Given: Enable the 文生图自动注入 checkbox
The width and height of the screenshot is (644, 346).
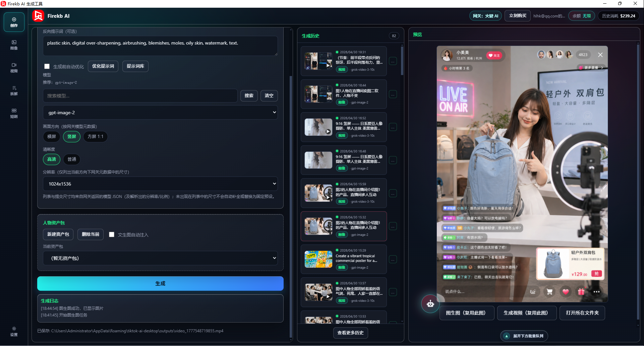Looking at the screenshot, I should click(112, 234).
